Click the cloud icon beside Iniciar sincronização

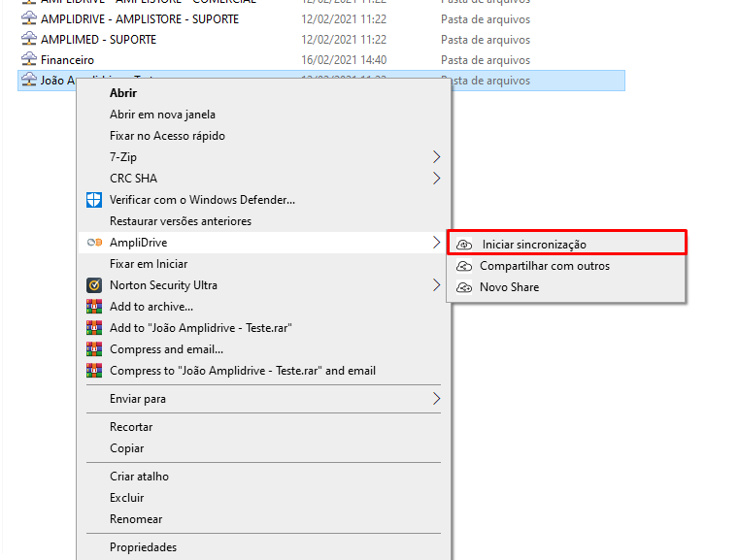coord(464,245)
